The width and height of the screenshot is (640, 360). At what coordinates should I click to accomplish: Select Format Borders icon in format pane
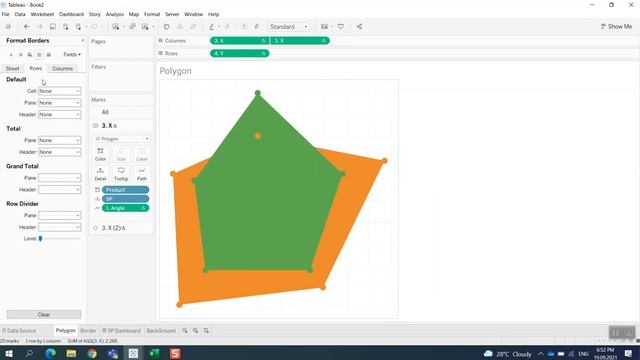click(x=39, y=54)
